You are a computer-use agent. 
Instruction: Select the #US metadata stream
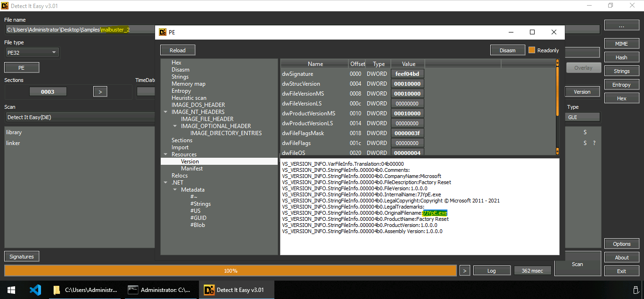click(196, 211)
